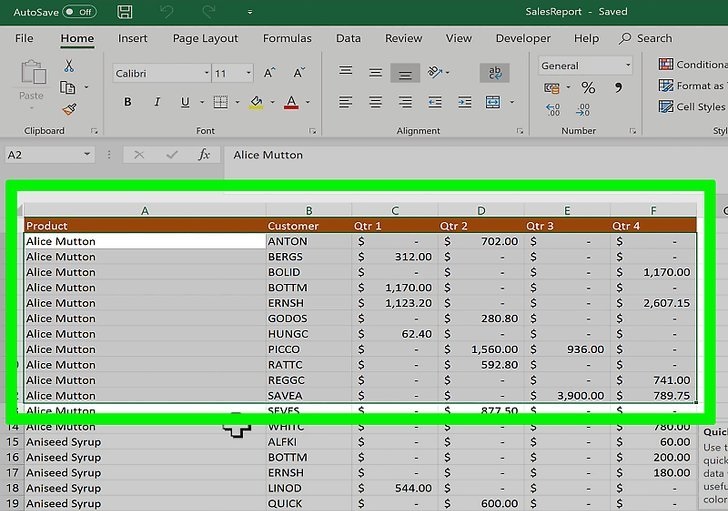Expand the Font Color dropdown arrow
The width and height of the screenshot is (728, 511).
pyautogui.click(x=307, y=102)
